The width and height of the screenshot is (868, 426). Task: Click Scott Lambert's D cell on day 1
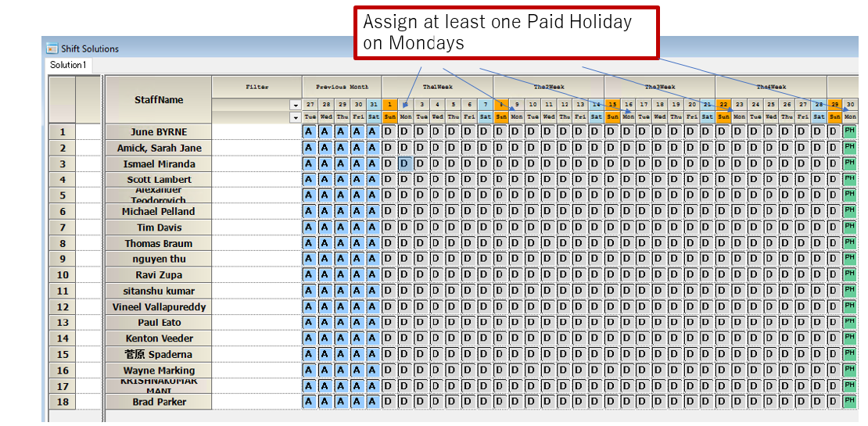point(389,179)
